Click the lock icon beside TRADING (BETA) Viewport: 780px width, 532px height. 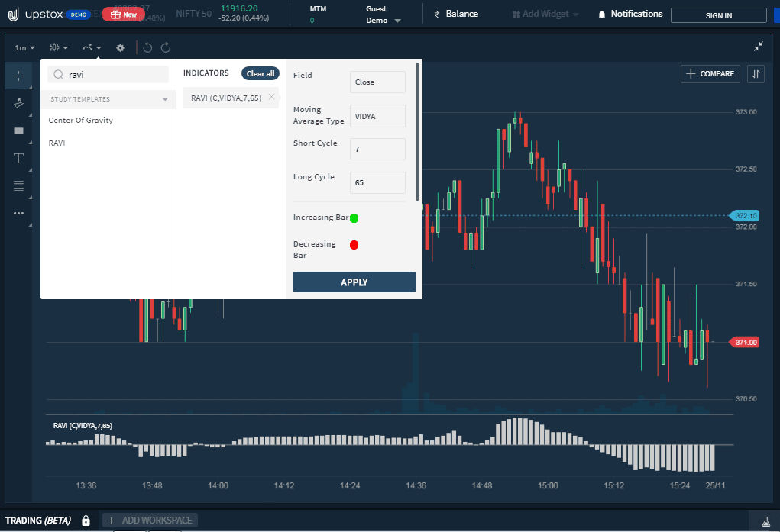point(86,521)
